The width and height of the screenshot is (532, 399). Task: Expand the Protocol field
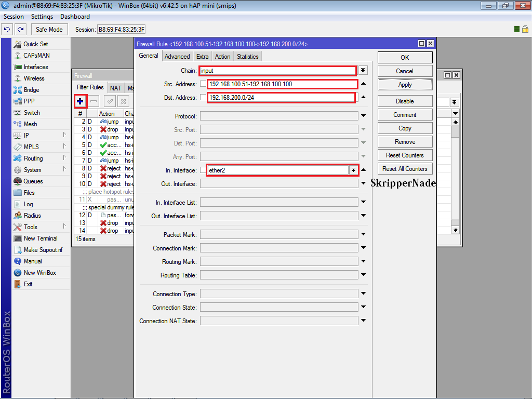click(363, 116)
